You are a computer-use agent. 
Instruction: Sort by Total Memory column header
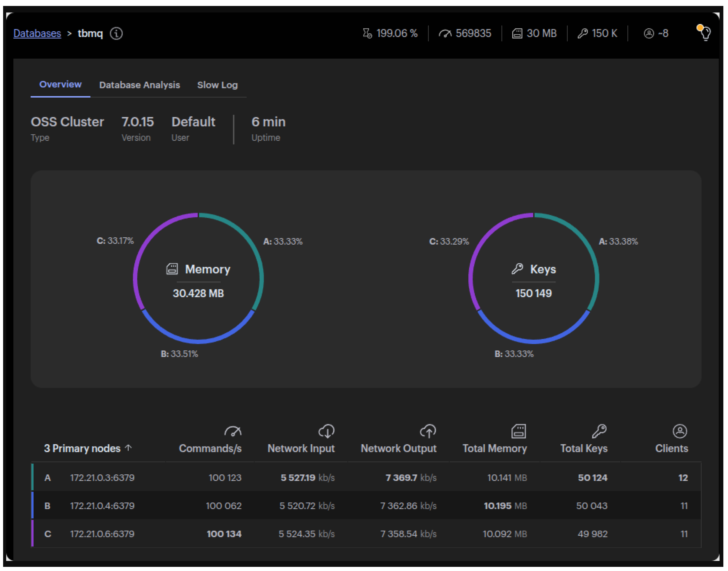click(x=494, y=448)
